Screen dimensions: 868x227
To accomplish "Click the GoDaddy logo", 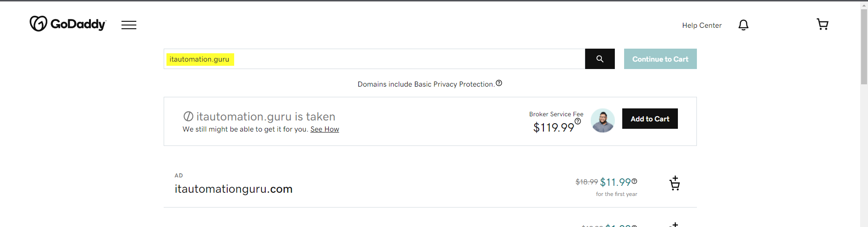I will pyautogui.click(x=68, y=24).
